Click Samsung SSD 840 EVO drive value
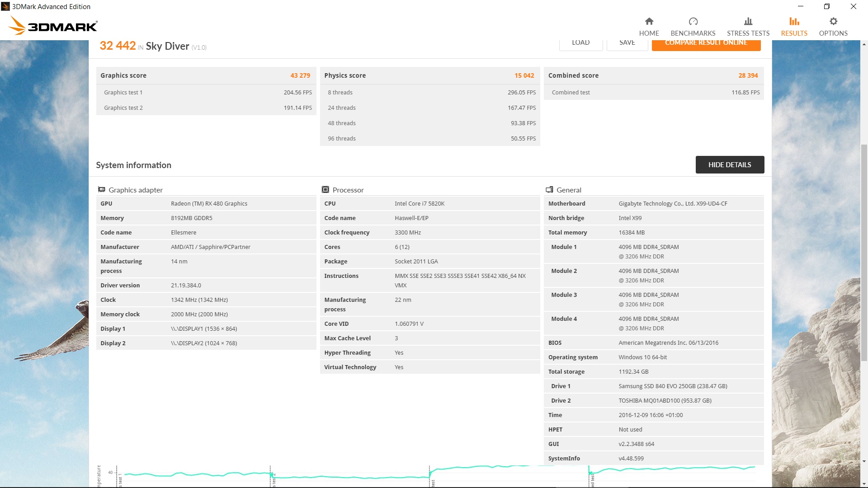Screen dimensions: 868x488 pyautogui.click(x=673, y=386)
